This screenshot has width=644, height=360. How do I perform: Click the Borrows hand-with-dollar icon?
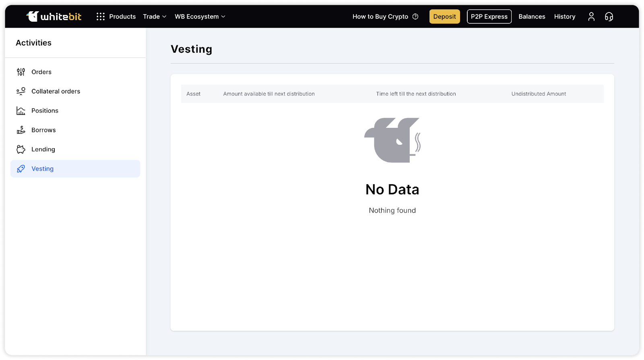[21, 130]
